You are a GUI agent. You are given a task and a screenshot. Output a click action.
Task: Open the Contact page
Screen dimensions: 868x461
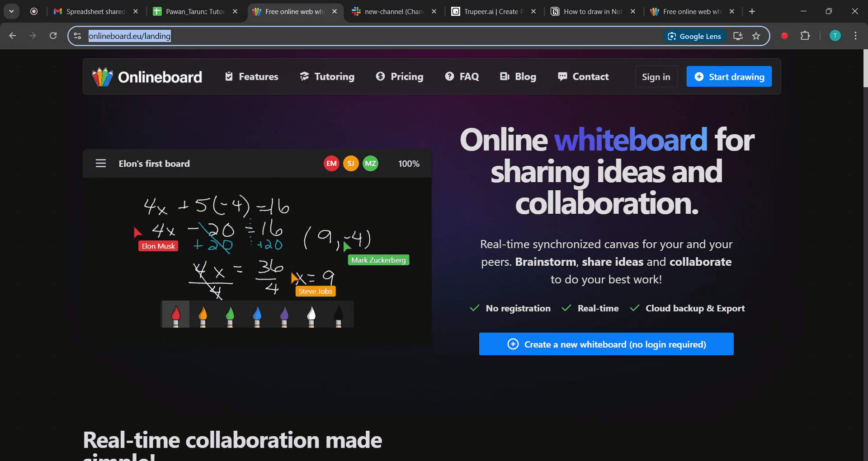pos(583,77)
